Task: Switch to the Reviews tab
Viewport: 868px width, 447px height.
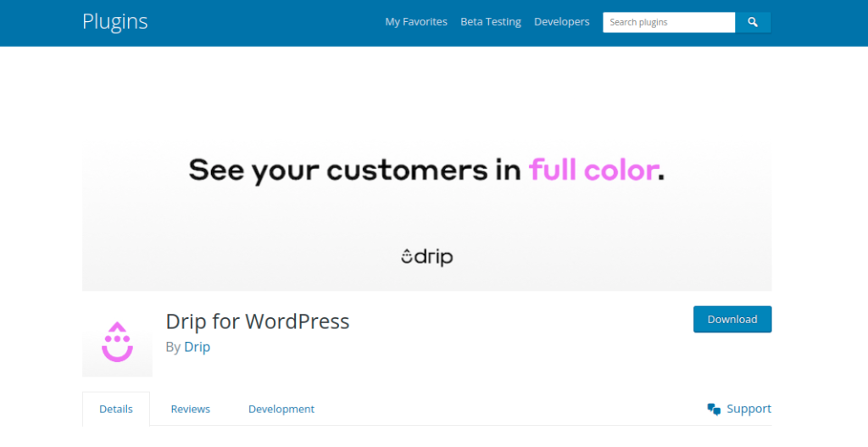Action: point(191,409)
